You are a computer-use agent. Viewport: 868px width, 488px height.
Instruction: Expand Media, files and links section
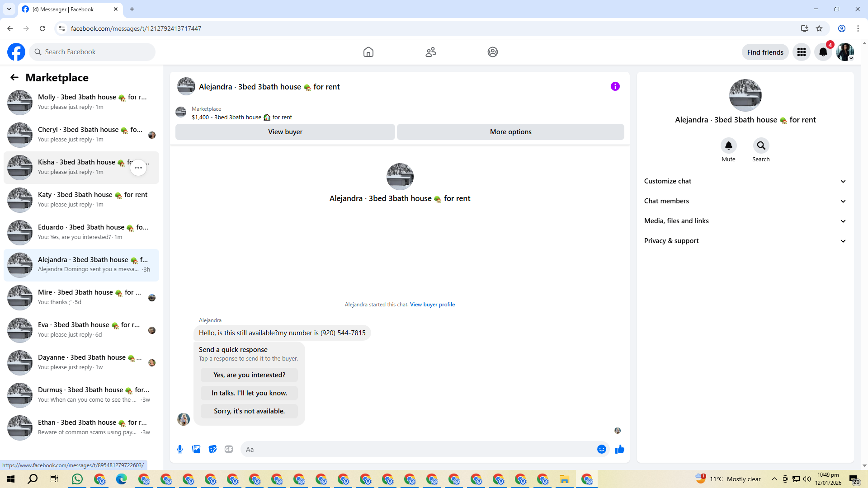tap(745, 221)
